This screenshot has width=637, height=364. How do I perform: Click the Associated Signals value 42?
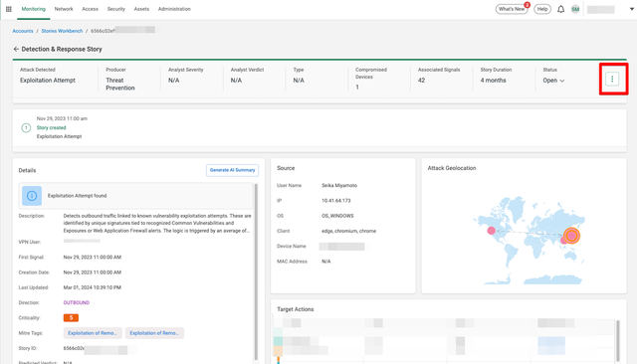[x=421, y=81]
